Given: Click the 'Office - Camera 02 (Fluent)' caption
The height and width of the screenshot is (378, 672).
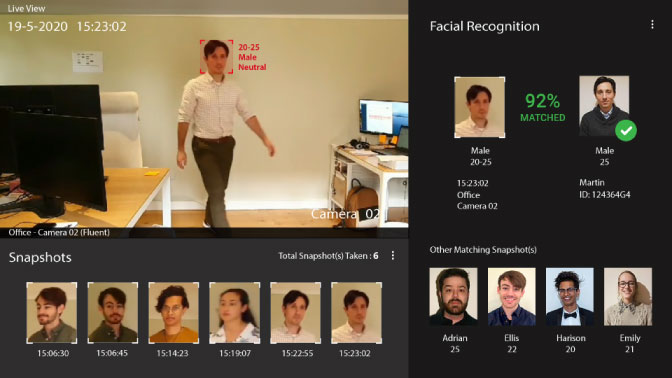Looking at the screenshot, I should (x=59, y=233).
